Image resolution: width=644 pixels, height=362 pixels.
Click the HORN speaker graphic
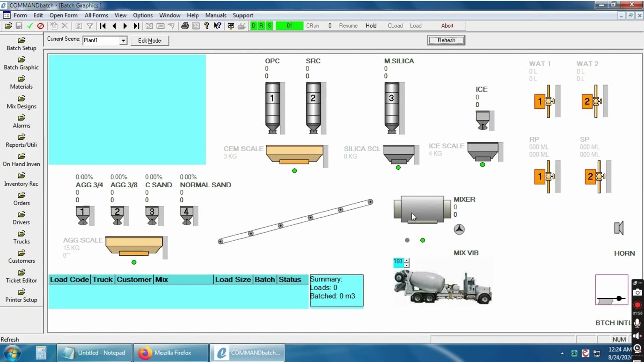619,228
